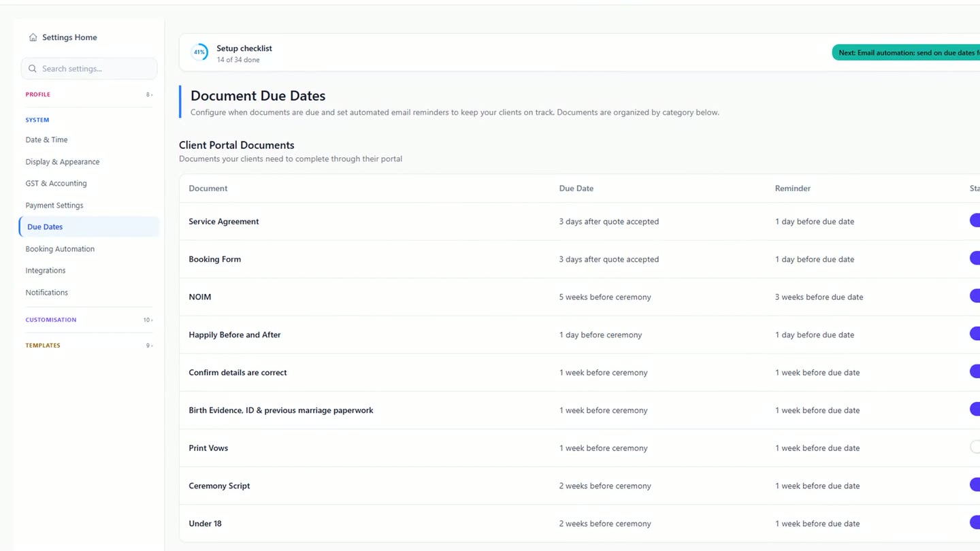This screenshot has height=551, width=980.
Task: Click the Settings Home house icon
Action: pyautogui.click(x=33, y=37)
